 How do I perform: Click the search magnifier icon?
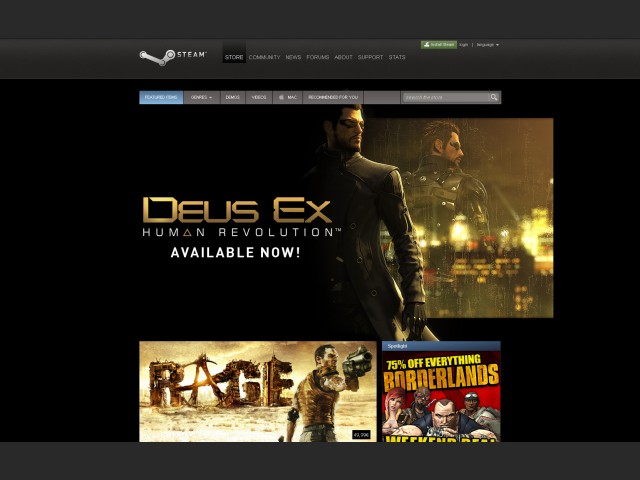(494, 97)
